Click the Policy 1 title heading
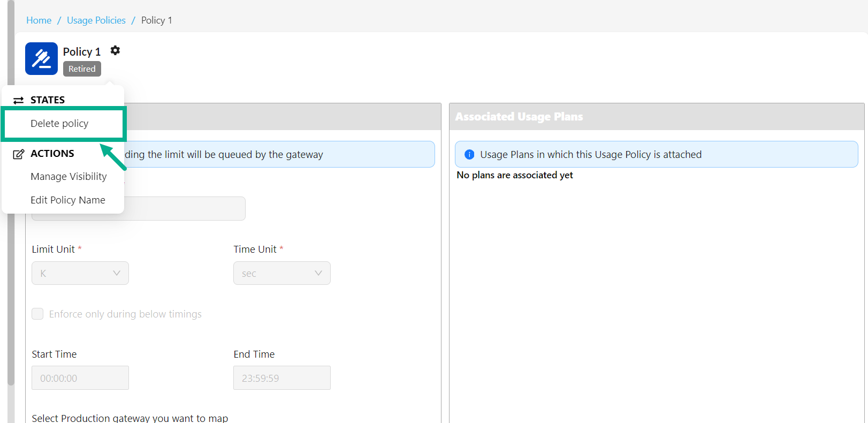The width and height of the screenshot is (868, 423). 82,52
